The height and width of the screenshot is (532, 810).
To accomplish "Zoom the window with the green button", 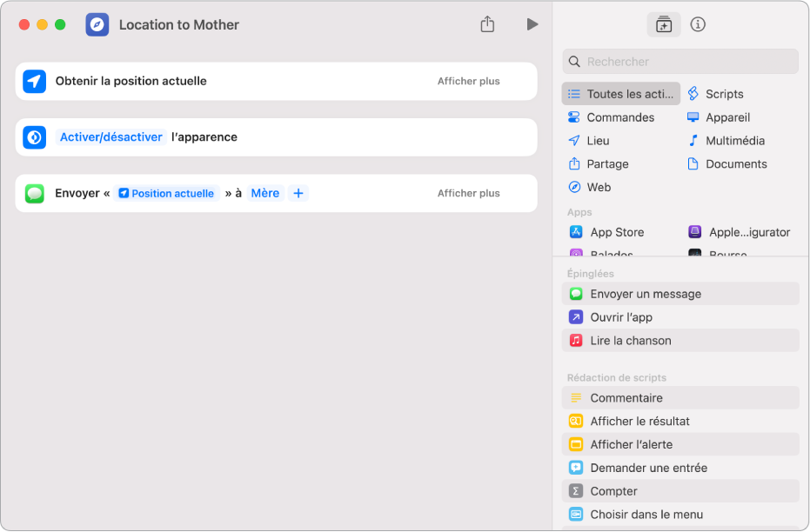I will [60, 24].
